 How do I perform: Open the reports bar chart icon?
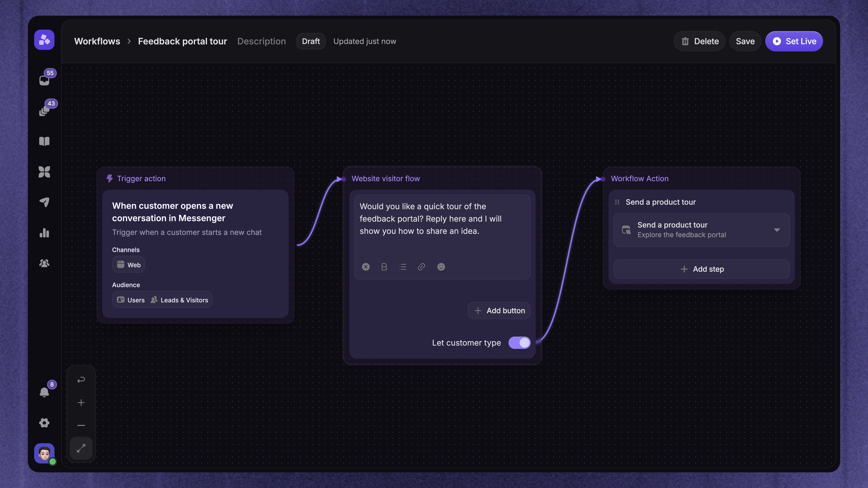tap(44, 233)
